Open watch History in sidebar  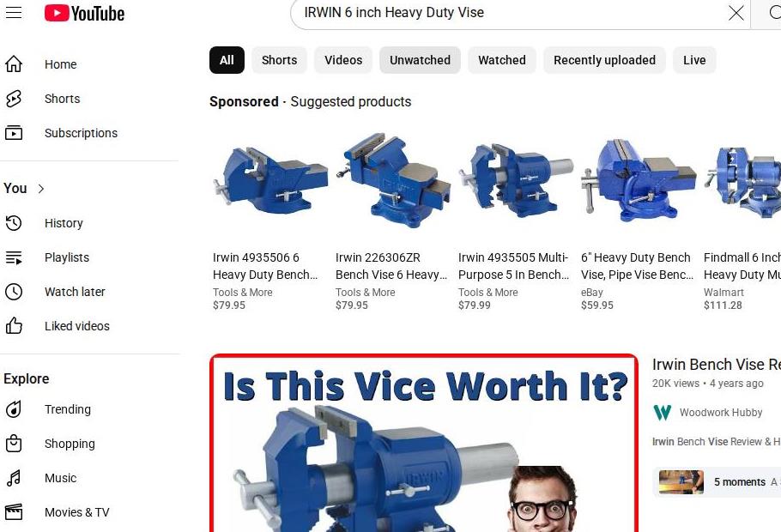point(64,223)
